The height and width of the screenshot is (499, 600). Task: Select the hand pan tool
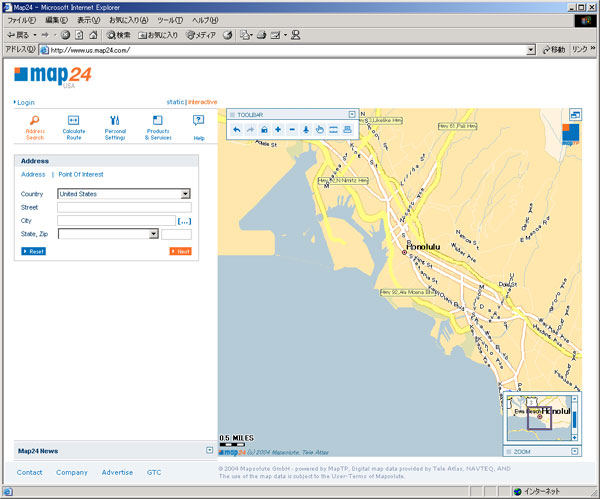[320, 130]
